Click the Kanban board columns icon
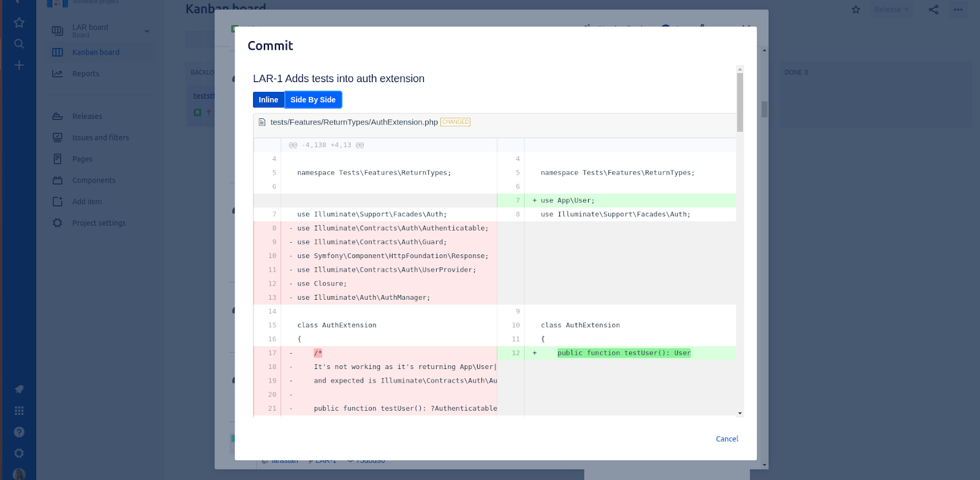The width and height of the screenshot is (980, 480). click(x=58, y=52)
